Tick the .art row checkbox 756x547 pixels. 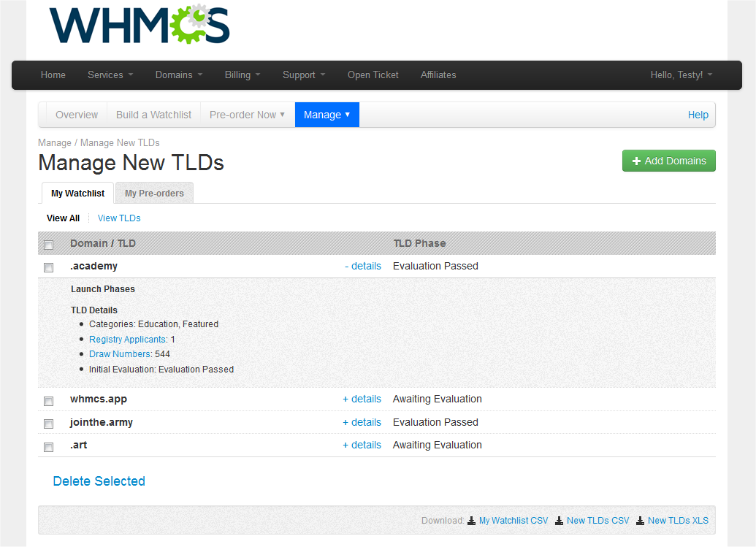click(x=49, y=447)
